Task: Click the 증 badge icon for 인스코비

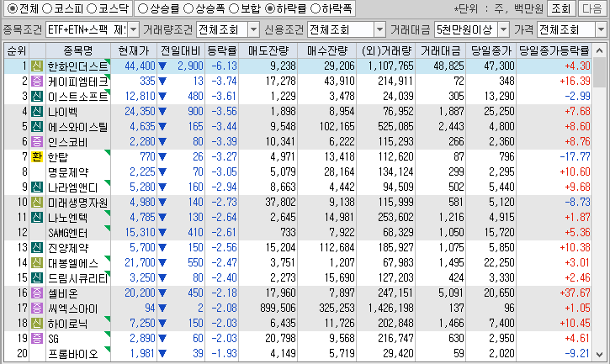Action: point(37,142)
